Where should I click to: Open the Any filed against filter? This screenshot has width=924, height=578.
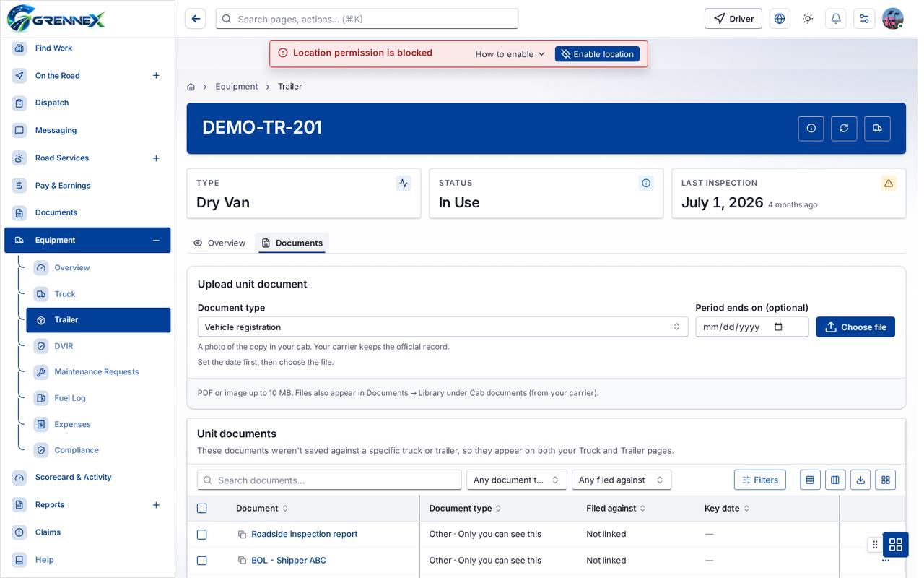click(x=622, y=480)
